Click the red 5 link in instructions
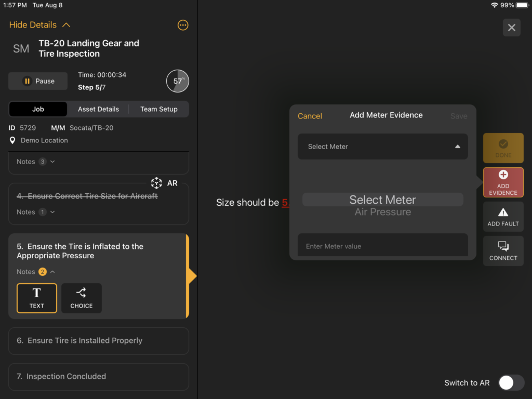 coord(285,203)
